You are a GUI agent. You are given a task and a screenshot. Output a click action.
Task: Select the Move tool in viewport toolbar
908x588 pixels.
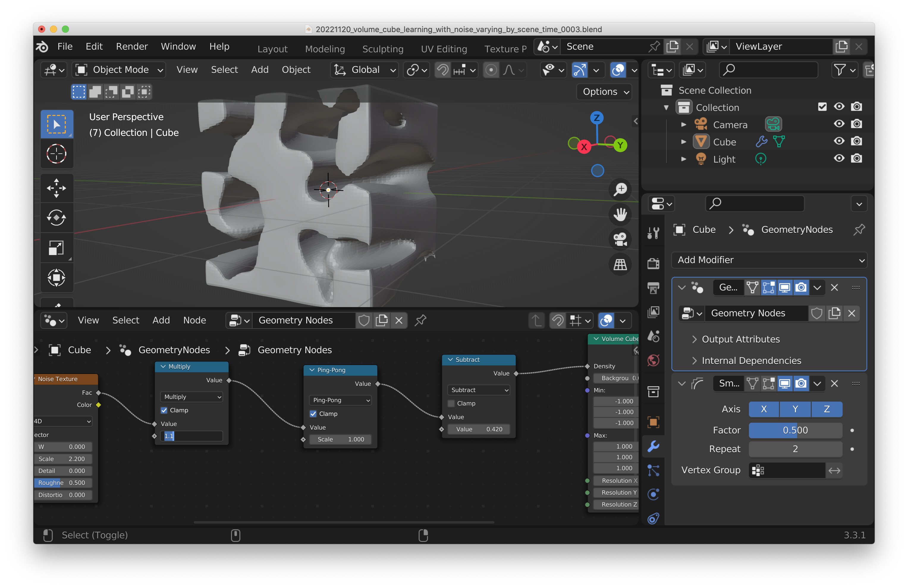56,188
